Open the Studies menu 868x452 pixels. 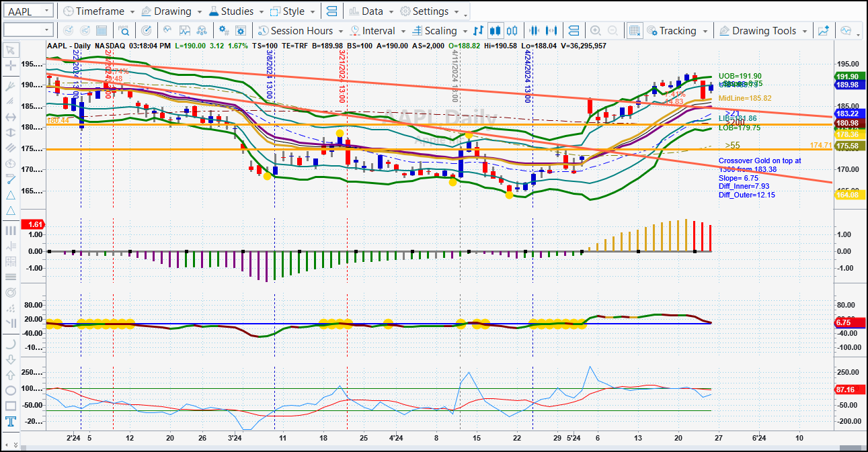coord(237,11)
